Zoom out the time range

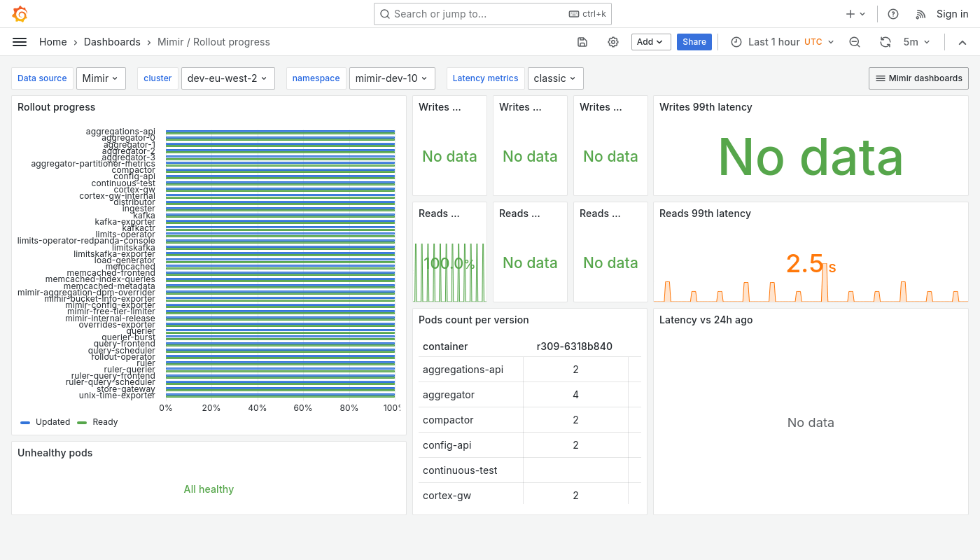(855, 42)
